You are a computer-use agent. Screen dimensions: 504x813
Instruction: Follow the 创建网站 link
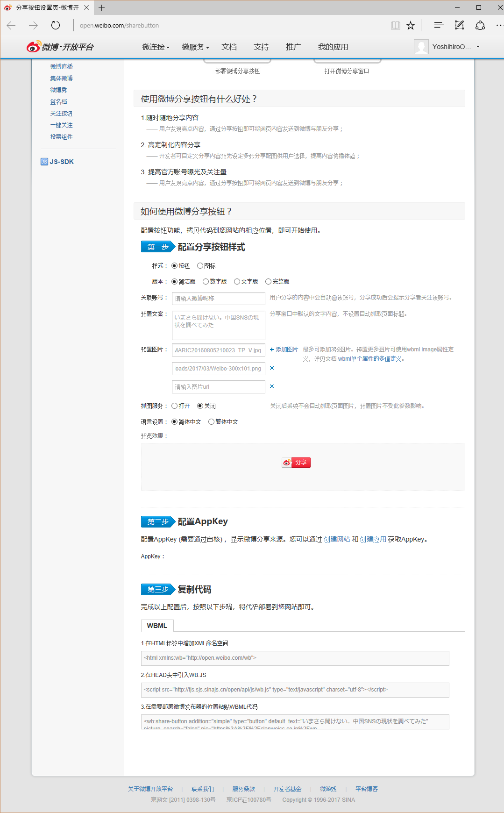tap(337, 539)
